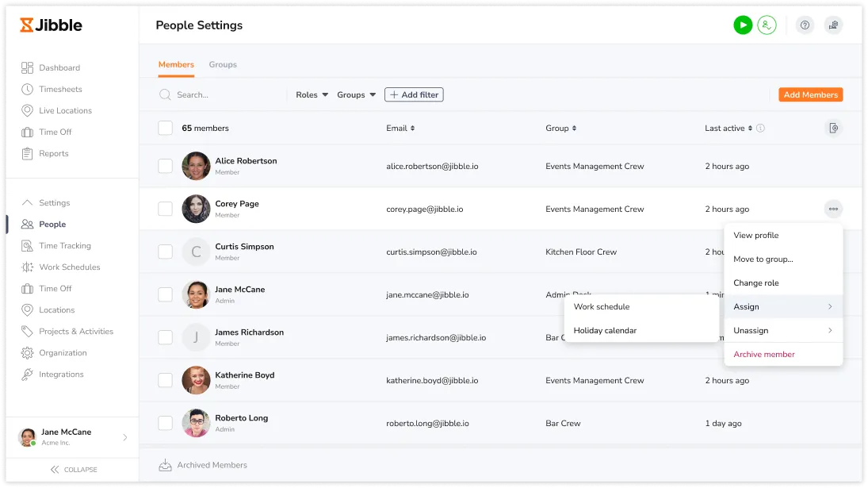The width and height of the screenshot is (868, 488).
Task: Toggle the select-all members checkbox
Action: click(165, 129)
